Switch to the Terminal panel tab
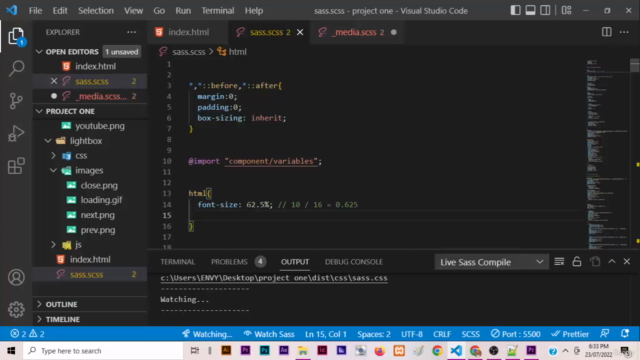 pos(178,262)
